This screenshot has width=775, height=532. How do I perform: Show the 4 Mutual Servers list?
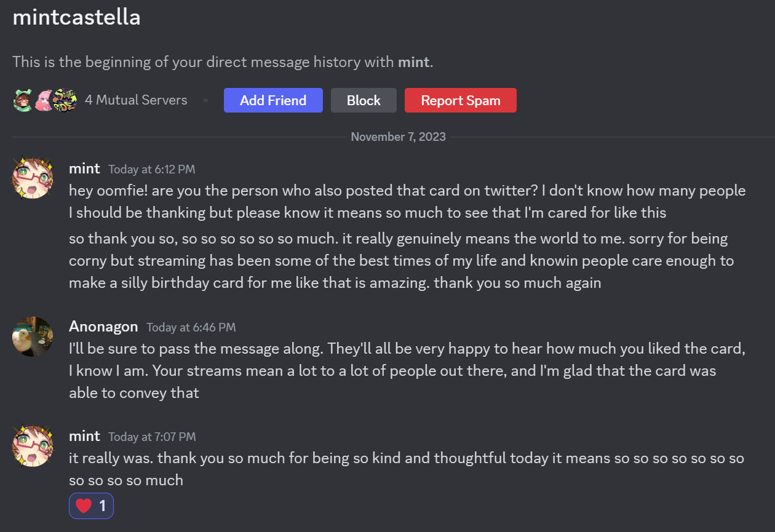(135, 100)
